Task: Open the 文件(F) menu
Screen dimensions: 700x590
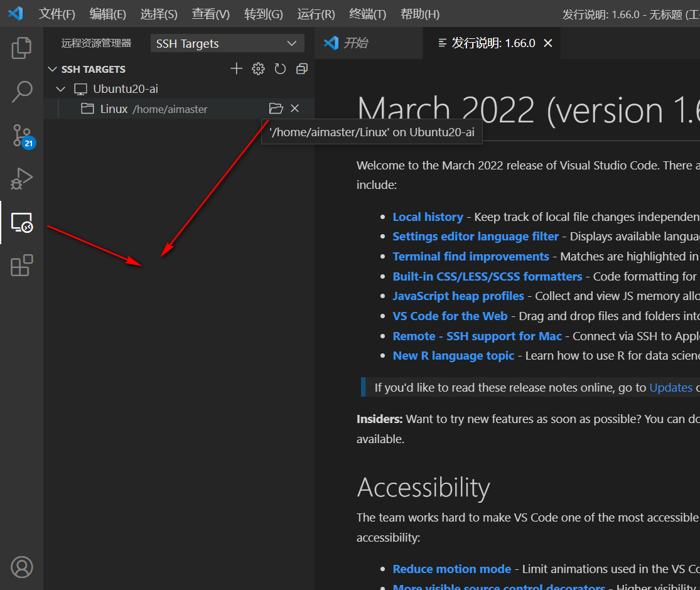Action: 57,14
